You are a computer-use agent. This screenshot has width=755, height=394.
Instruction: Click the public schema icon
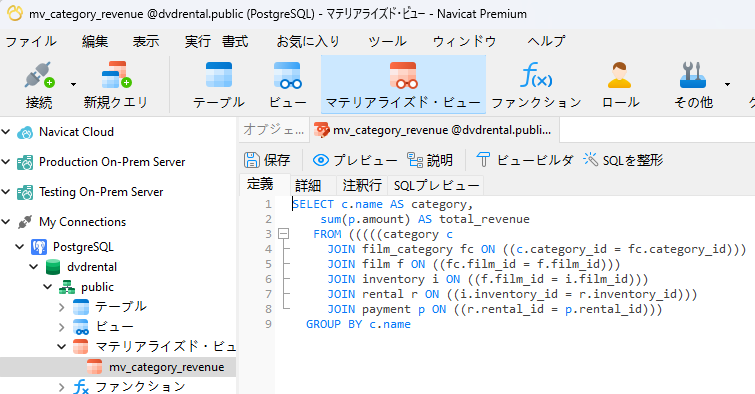click(x=66, y=287)
